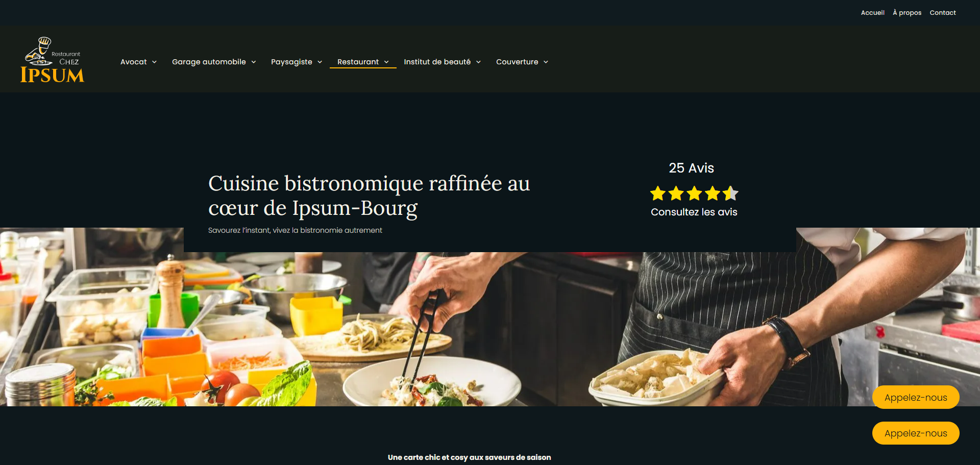Click the first gold rating star
This screenshot has height=465, width=980.
point(658,193)
